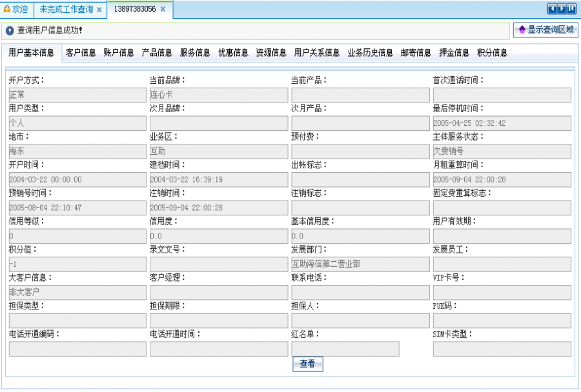Click the 显示查询区域 button

click(x=545, y=30)
